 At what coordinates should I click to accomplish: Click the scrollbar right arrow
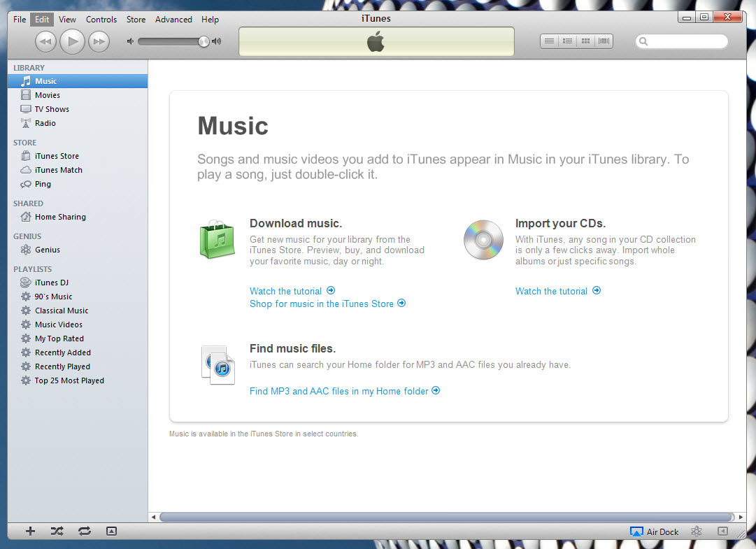coord(741,518)
